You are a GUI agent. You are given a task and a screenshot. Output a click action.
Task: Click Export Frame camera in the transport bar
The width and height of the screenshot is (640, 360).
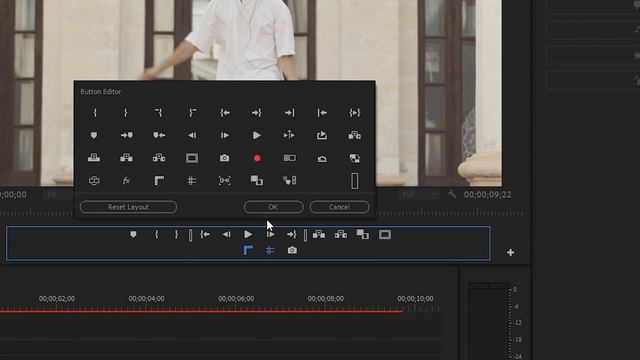pyautogui.click(x=292, y=250)
